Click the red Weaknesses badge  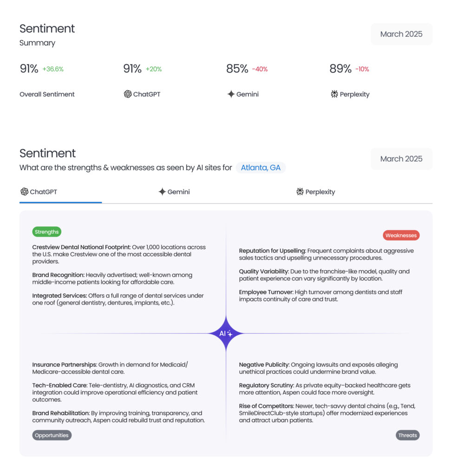coord(401,235)
